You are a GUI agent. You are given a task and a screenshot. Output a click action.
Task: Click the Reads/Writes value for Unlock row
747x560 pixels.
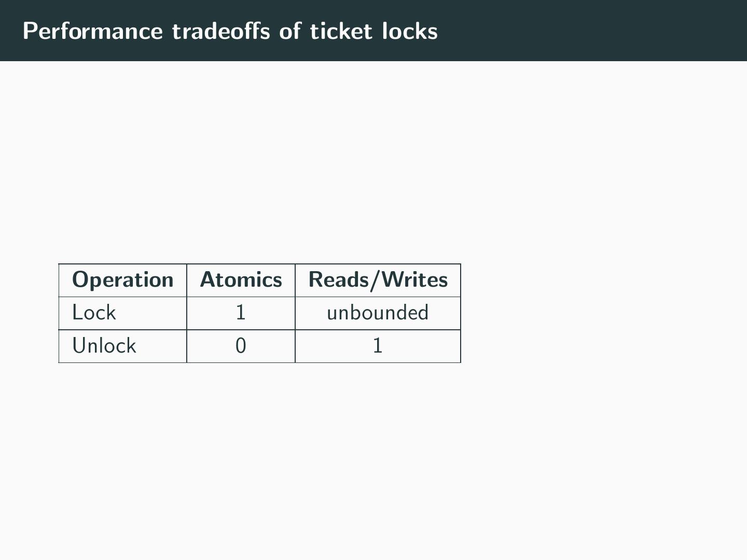click(x=378, y=346)
